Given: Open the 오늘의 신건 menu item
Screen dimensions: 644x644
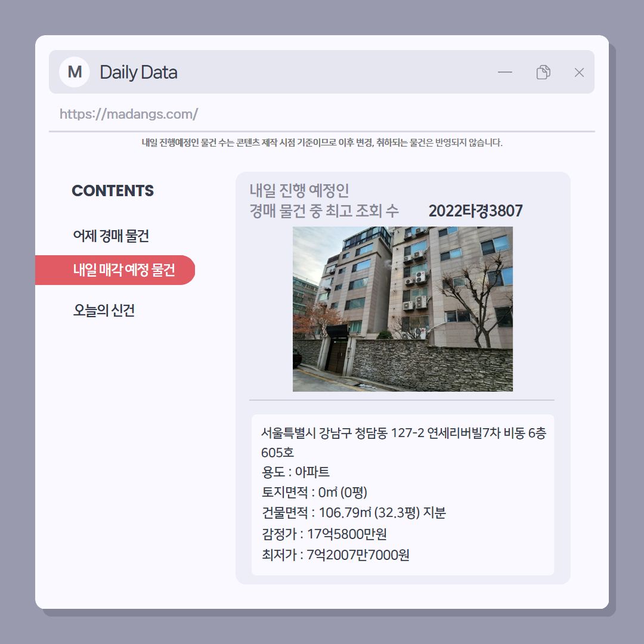Looking at the screenshot, I should (x=104, y=310).
